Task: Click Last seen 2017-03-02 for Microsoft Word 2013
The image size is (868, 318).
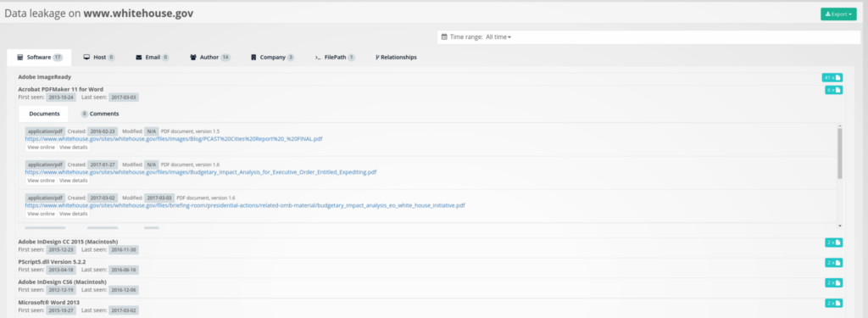Action: (x=124, y=310)
